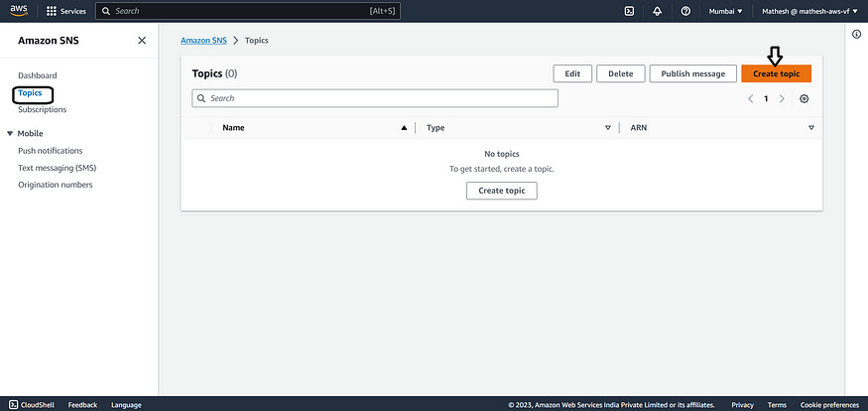This screenshot has width=868, height=411.
Task: Click the Services label
Action: (73, 11)
